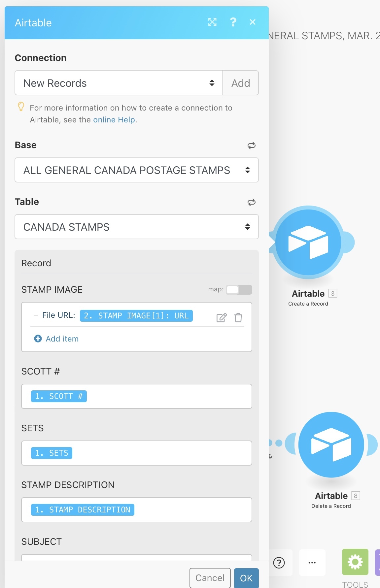Collapse the File URL item
380x588 pixels.
point(36,315)
